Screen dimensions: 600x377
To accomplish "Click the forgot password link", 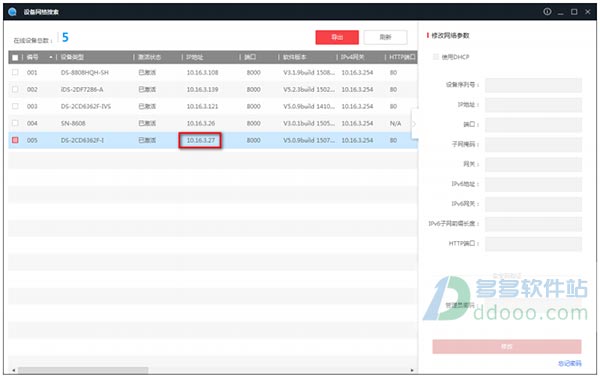I will [570, 363].
